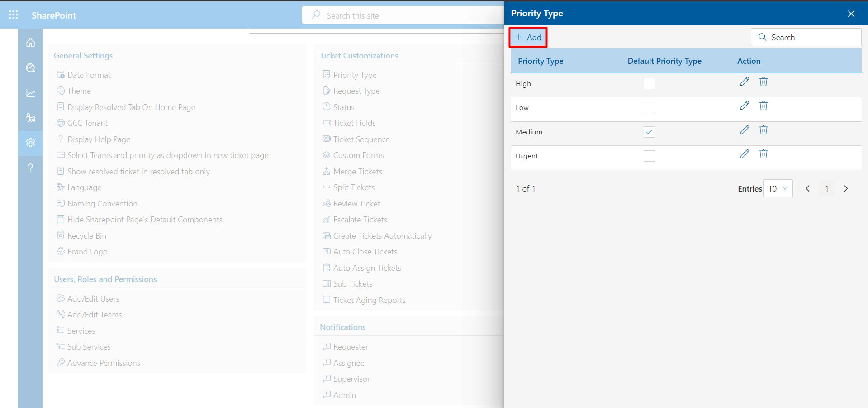Edit the High priority type
The width and height of the screenshot is (868, 408).
[x=744, y=82]
